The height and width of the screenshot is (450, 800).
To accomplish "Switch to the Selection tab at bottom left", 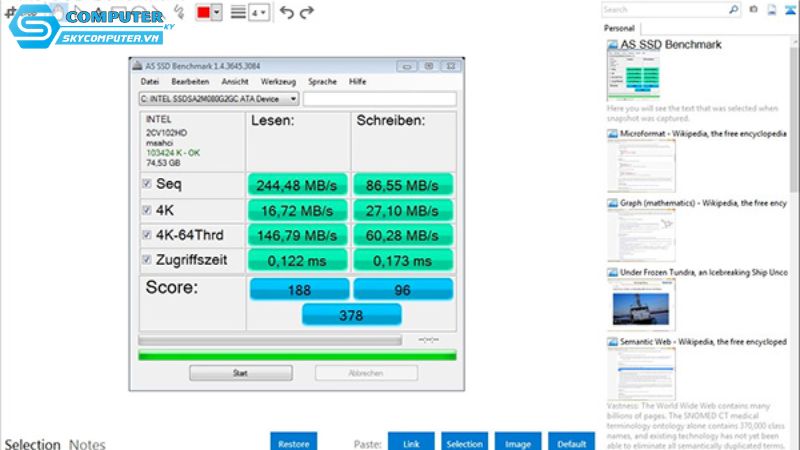I will click(x=33, y=444).
